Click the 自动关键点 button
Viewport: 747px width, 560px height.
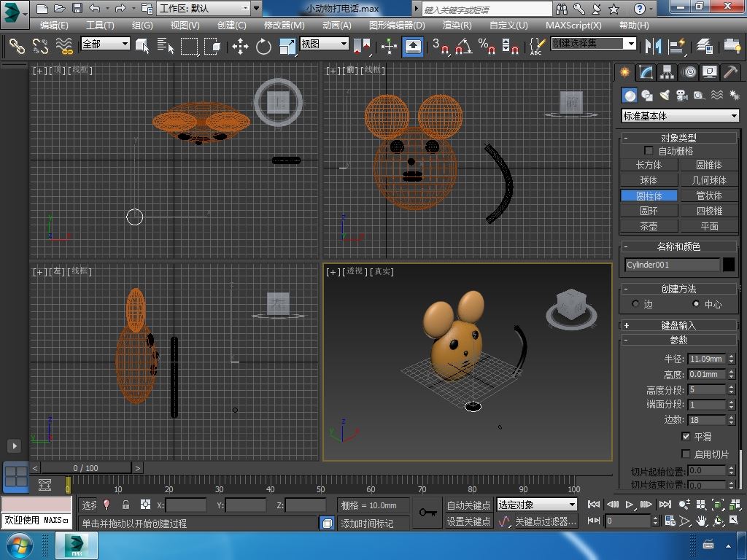point(468,505)
